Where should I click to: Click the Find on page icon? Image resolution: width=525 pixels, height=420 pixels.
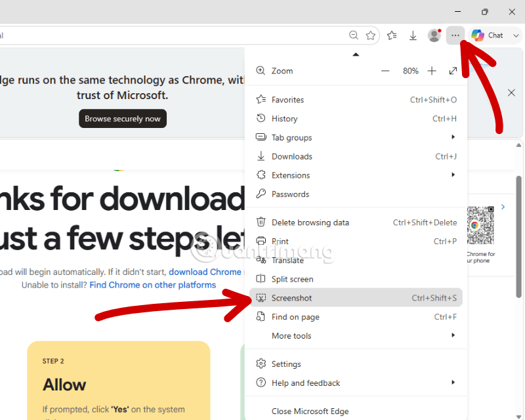click(x=261, y=316)
